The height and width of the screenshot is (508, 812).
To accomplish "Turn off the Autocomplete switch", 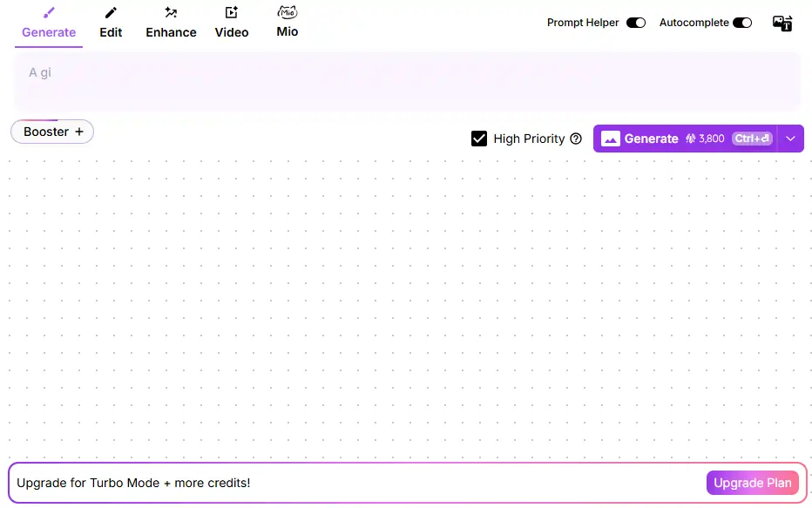I will [x=742, y=23].
